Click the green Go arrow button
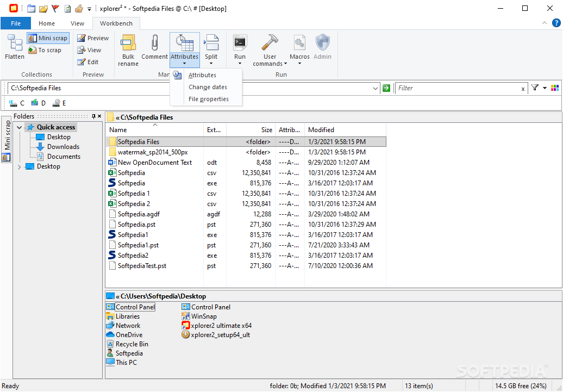This screenshot has width=563, height=392. tap(386, 88)
